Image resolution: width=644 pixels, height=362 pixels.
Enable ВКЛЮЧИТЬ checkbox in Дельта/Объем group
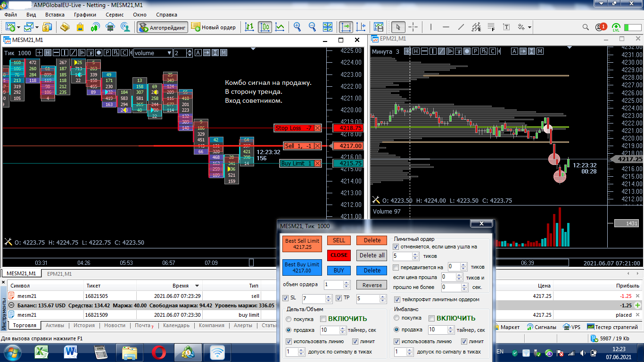click(x=323, y=319)
